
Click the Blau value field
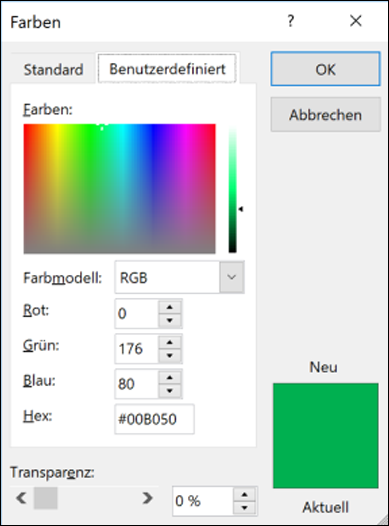[136, 384]
